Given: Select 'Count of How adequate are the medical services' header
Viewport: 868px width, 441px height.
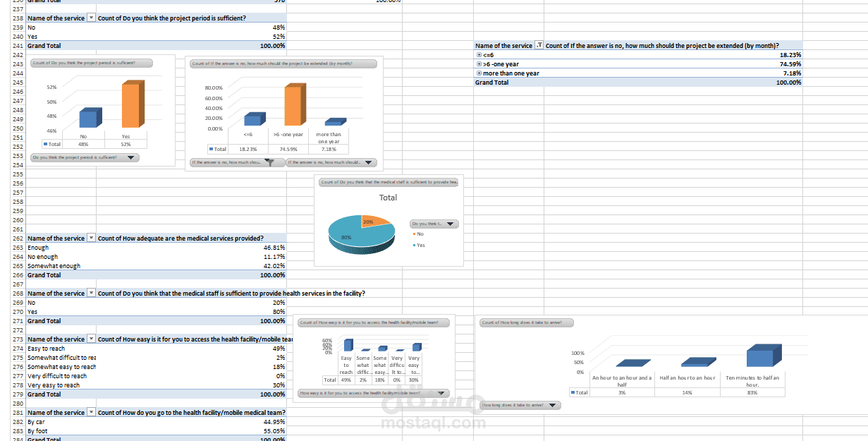Looking at the screenshot, I should pos(181,238).
